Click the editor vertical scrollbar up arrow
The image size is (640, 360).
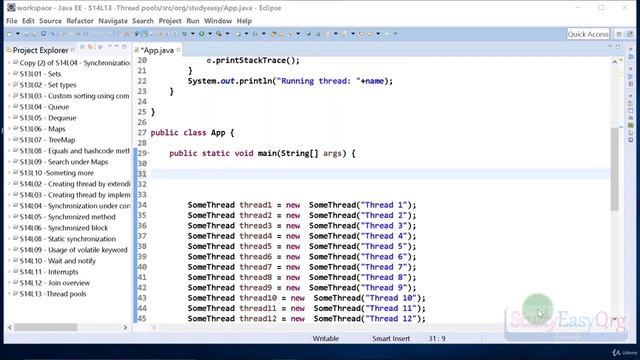click(x=615, y=62)
